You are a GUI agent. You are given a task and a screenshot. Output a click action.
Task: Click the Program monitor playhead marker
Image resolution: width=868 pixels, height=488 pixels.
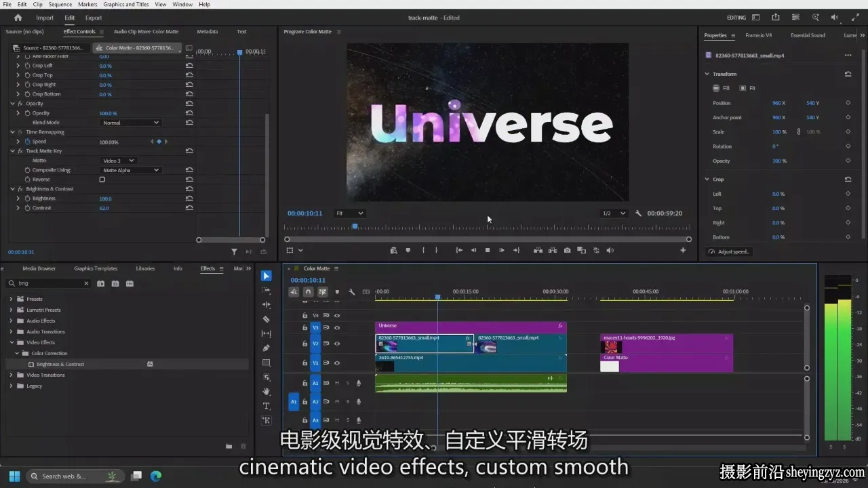[x=355, y=226]
